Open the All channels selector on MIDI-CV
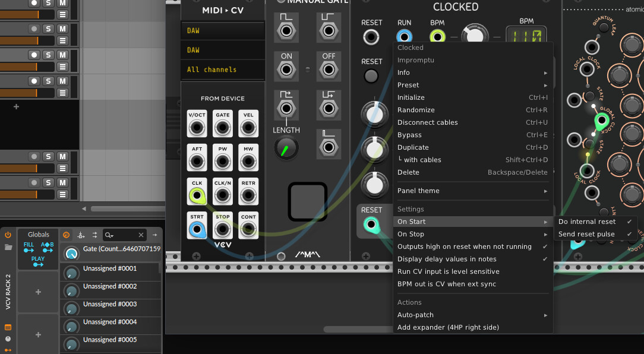Viewport: 644px width, 354px height. click(223, 69)
